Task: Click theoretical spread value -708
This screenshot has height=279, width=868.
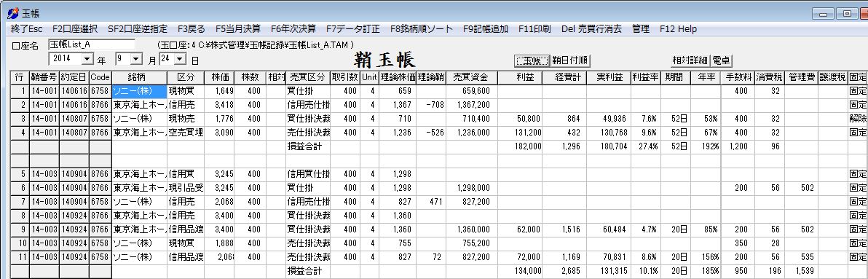Action: [x=431, y=105]
